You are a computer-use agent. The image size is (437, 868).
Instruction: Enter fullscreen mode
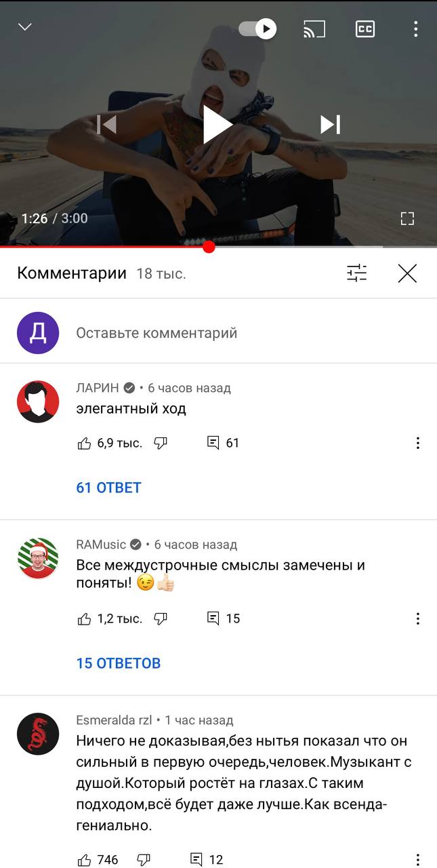[x=407, y=218]
